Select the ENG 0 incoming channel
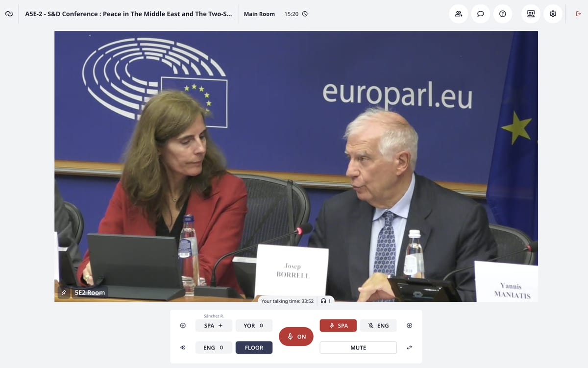This screenshot has height=368, width=588. point(214,347)
